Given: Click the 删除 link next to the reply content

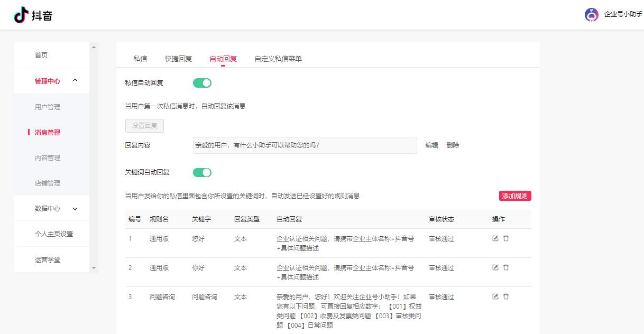Looking at the screenshot, I should click(453, 145).
